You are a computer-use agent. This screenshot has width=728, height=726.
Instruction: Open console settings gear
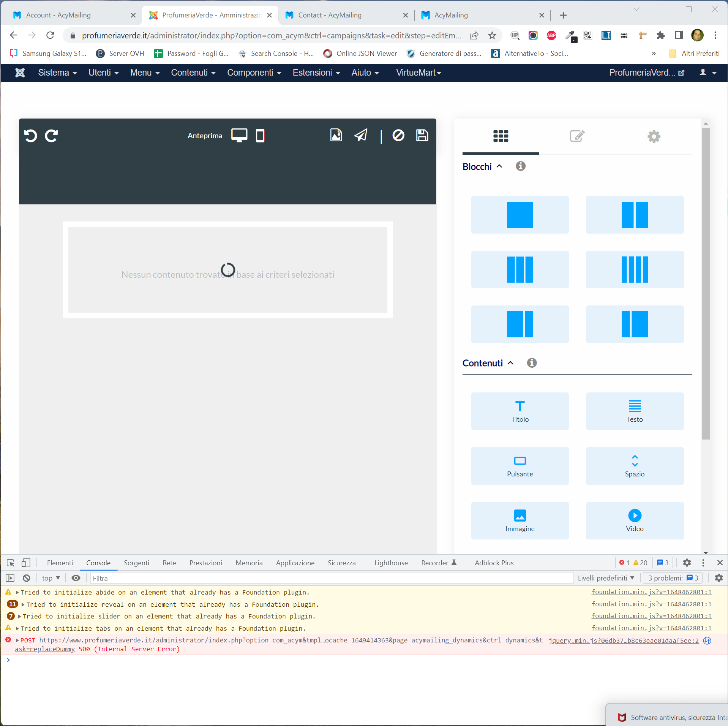pos(719,578)
